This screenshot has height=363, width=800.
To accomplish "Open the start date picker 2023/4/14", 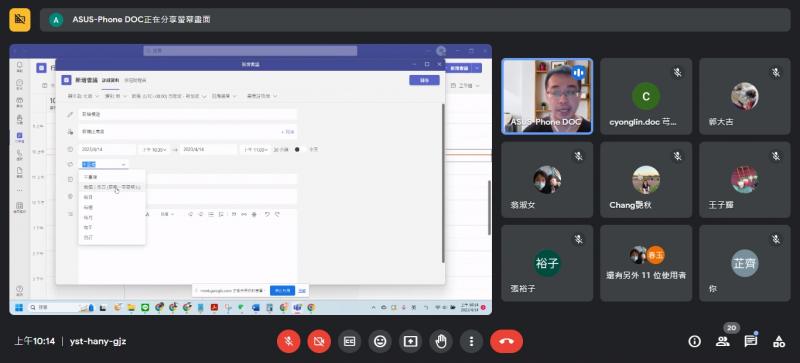I will tap(107, 149).
